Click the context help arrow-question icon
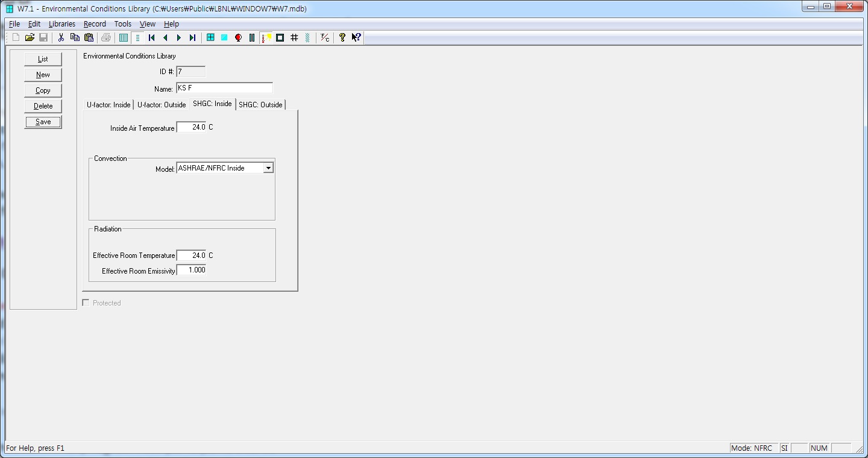This screenshot has width=868, height=458. [x=356, y=37]
